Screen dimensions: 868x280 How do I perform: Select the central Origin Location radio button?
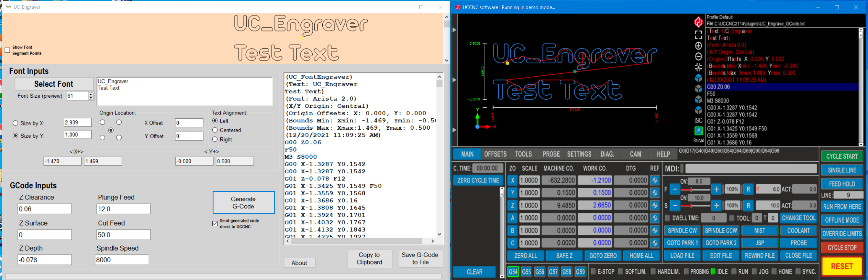pyautogui.click(x=111, y=130)
